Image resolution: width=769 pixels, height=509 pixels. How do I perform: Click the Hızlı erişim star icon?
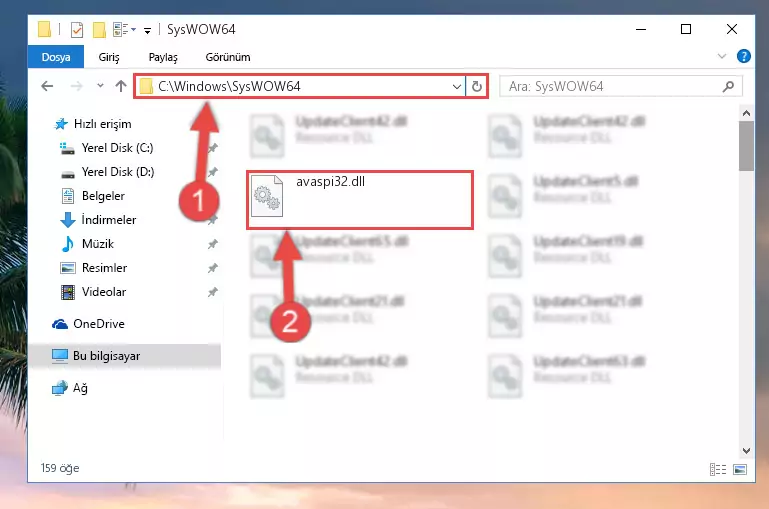61,124
